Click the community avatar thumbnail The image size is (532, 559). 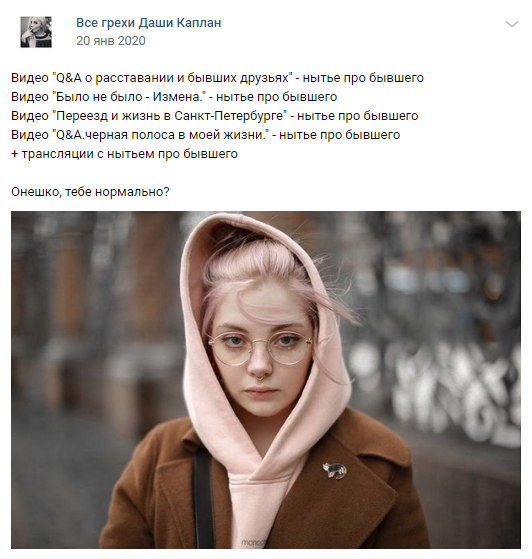(x=36, y=32)
